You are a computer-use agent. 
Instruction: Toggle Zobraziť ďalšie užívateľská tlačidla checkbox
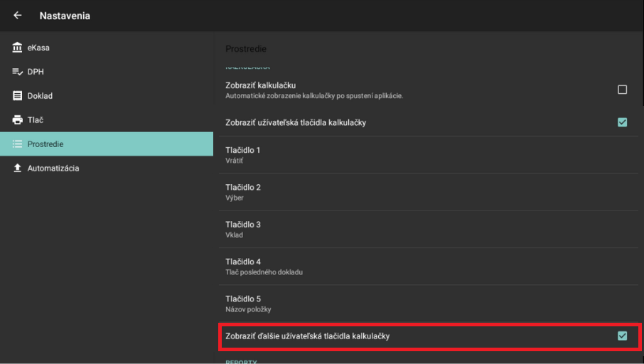pyautogui.click(x=622, y=336)
